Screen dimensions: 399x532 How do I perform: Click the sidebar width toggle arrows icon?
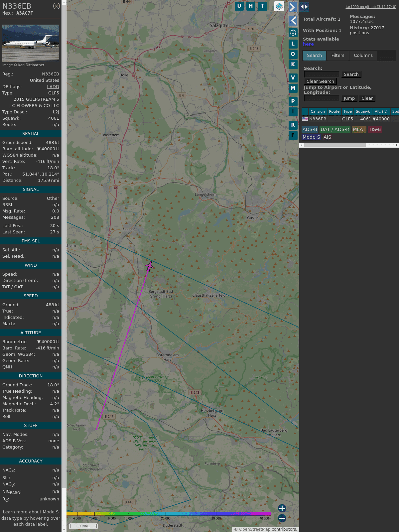point(304,6)
